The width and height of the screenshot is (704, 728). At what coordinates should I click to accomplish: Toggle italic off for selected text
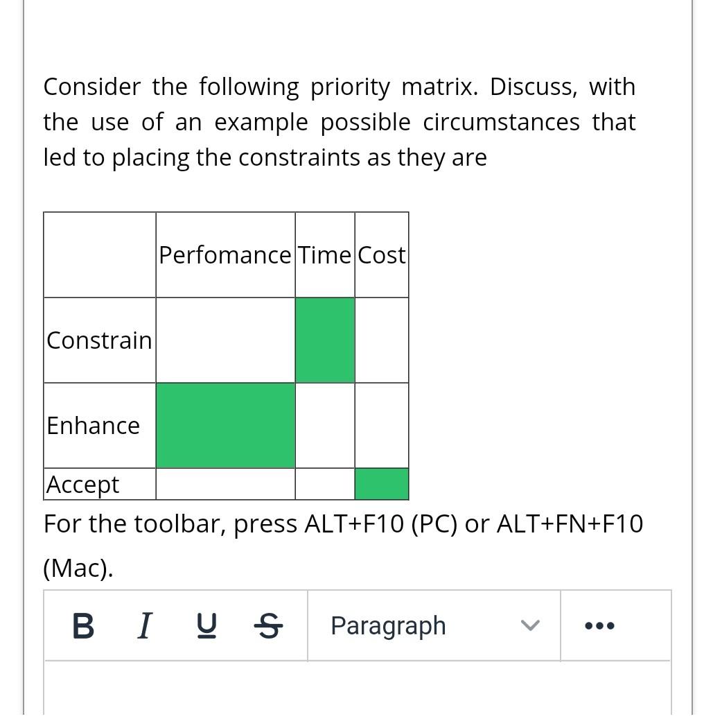point(144,625)
